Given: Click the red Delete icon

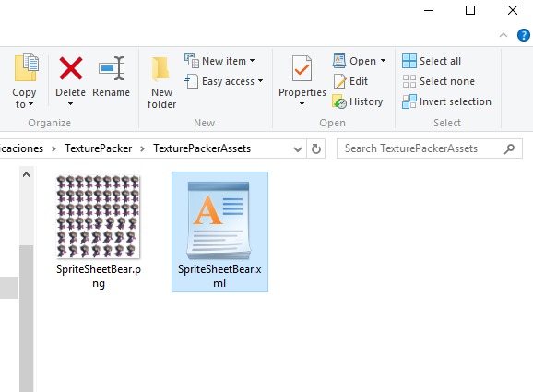Looking at the screenshot, I should click(x=71, y=68).
